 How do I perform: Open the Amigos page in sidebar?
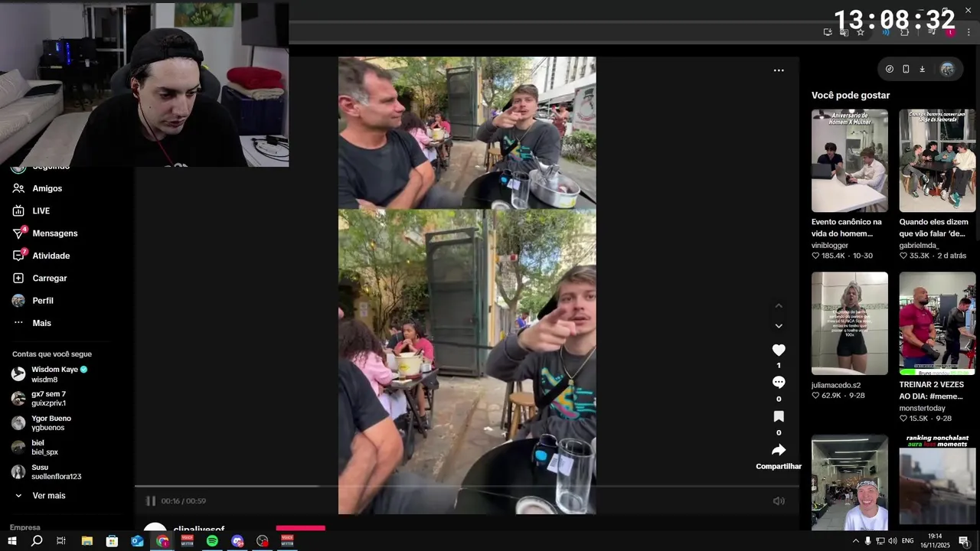coord(47,188)
